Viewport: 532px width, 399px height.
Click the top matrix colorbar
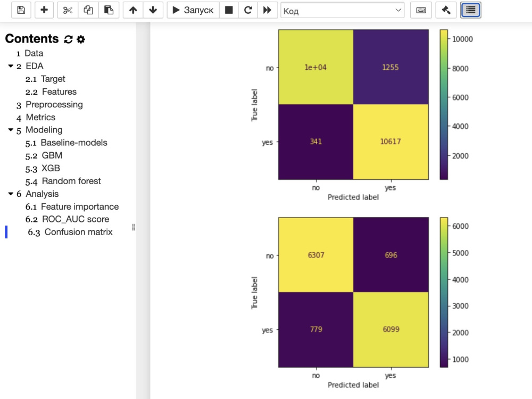(x=444, y=104)
